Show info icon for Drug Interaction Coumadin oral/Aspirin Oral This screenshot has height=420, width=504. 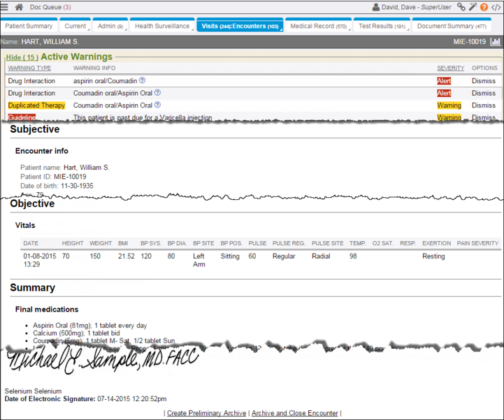point(157,92)
